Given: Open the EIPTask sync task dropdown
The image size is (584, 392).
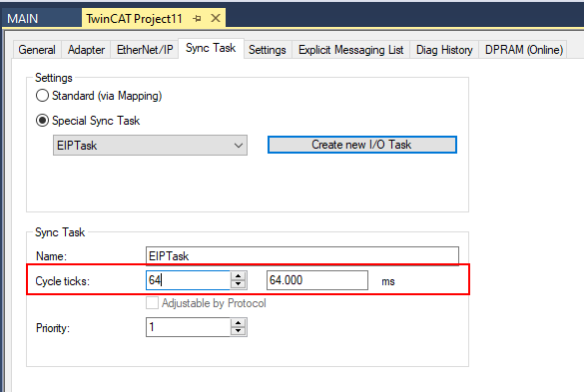Looking at the screenshot, I should [x=150, y=146].
